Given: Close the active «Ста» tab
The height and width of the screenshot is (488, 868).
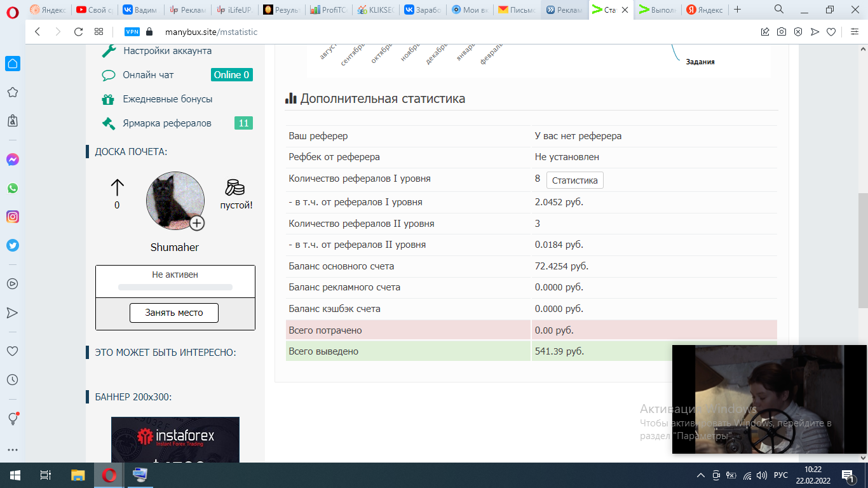Looking at the screenshot, I should coord(625,10).
